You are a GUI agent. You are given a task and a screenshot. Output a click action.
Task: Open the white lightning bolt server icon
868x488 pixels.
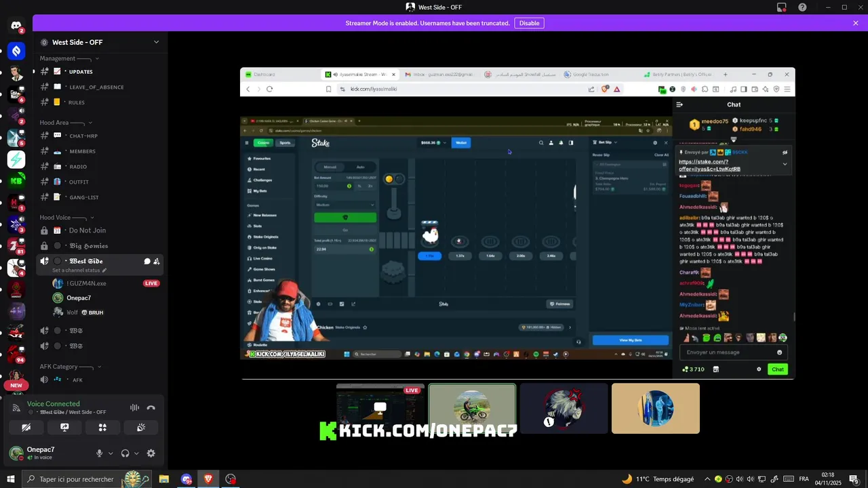pos(16,159)
